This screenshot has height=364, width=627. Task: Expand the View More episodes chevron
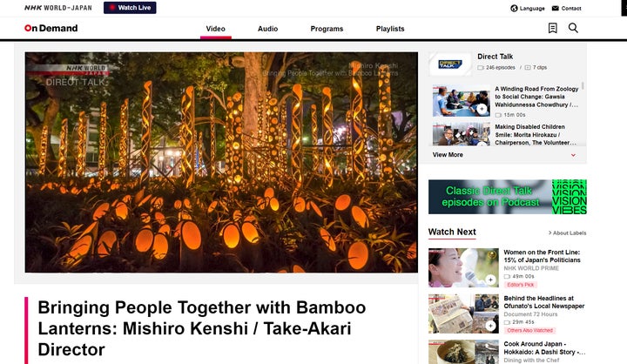click(x=573, y=155)
